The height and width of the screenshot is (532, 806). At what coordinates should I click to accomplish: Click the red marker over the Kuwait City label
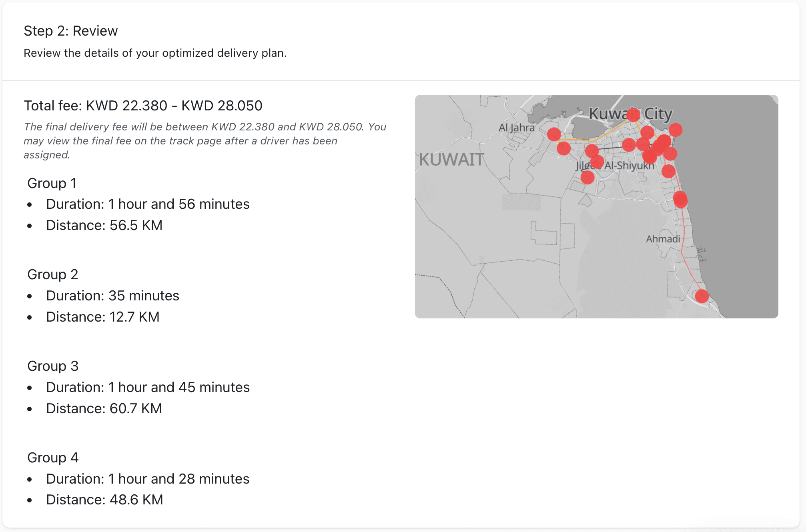[x=633, y=115]
